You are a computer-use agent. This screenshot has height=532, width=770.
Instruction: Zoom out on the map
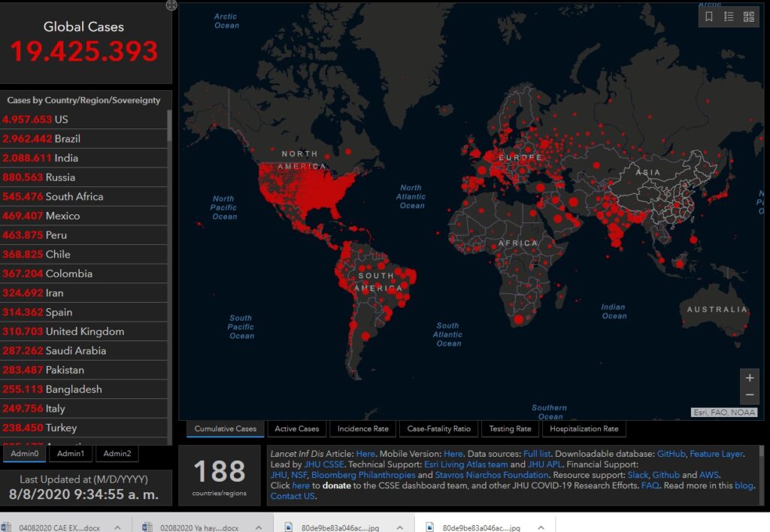point(749,394)
